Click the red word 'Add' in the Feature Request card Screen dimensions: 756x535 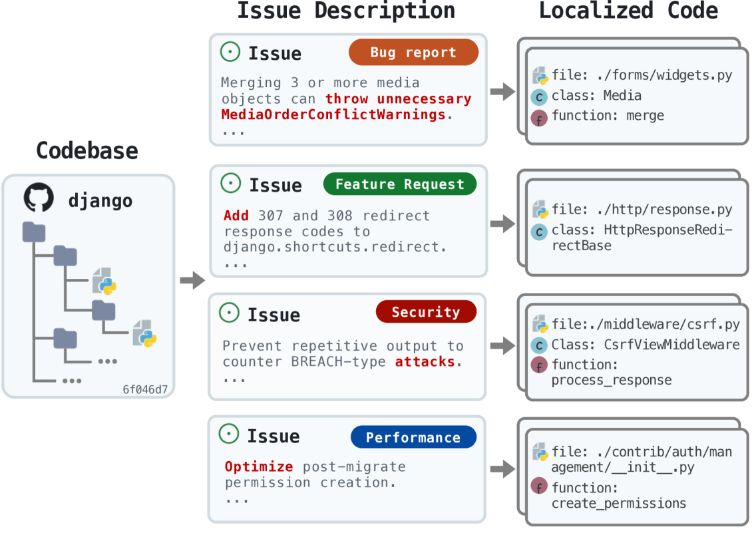tap(236, 216)
